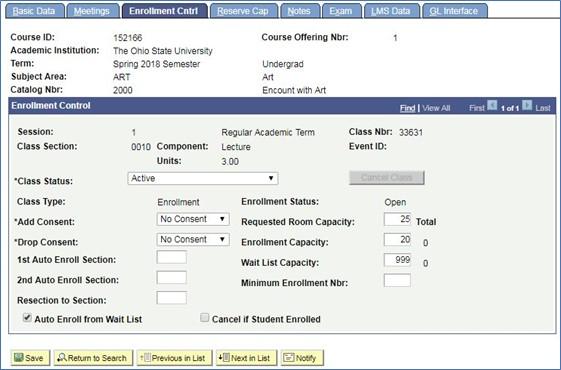Go to the Exam tab
Image resolution: width=561 pixels, height=370 pixels.
click(341, 11)
